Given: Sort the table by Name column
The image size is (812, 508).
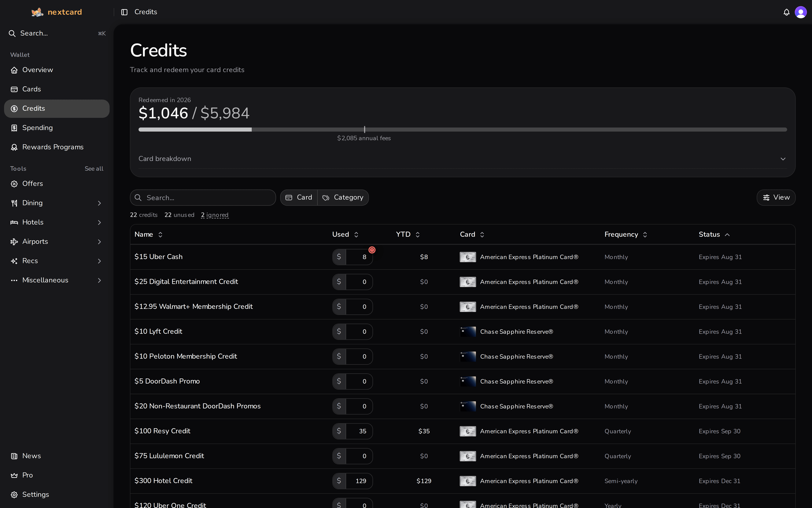Looking at the screenshot, I should coord(148,235).
